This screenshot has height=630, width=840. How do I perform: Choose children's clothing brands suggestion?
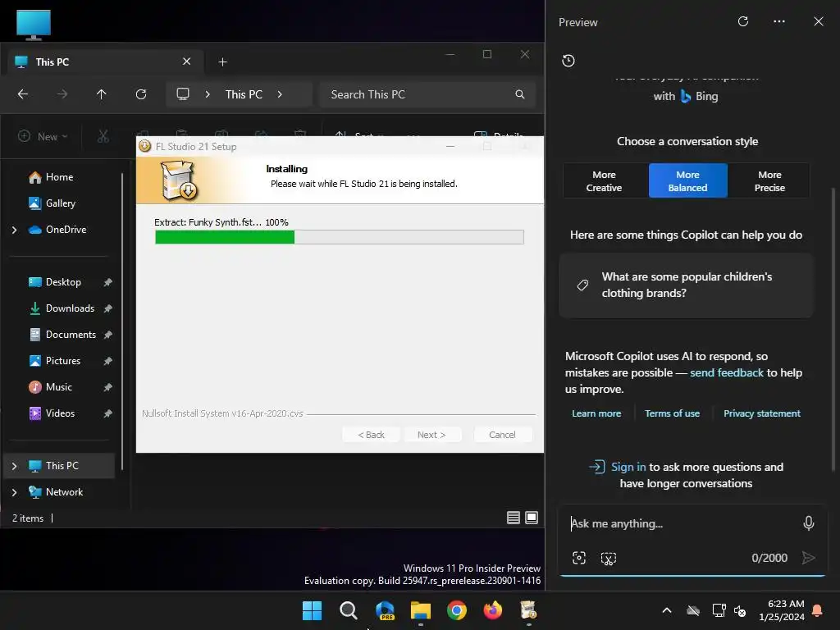[686, 285]
